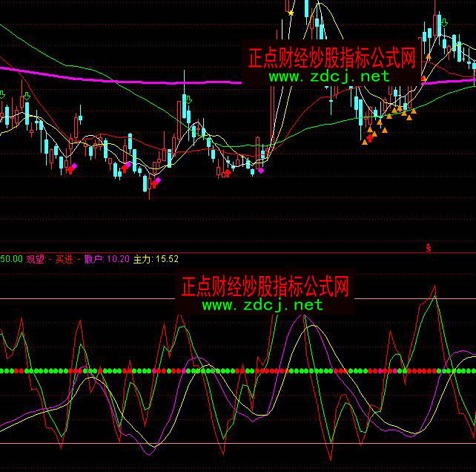Click the red S marker at chart bottom

click(429, 246)
